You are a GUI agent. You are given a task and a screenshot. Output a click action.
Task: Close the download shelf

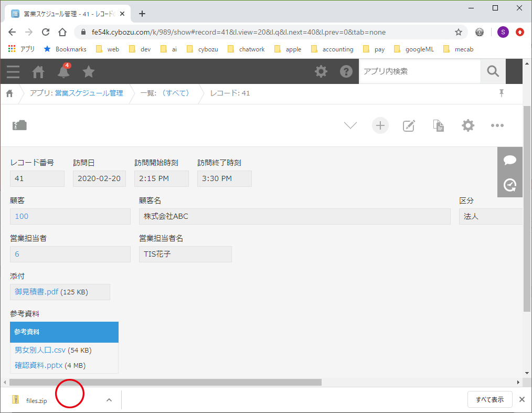click(x=522, y=399)
